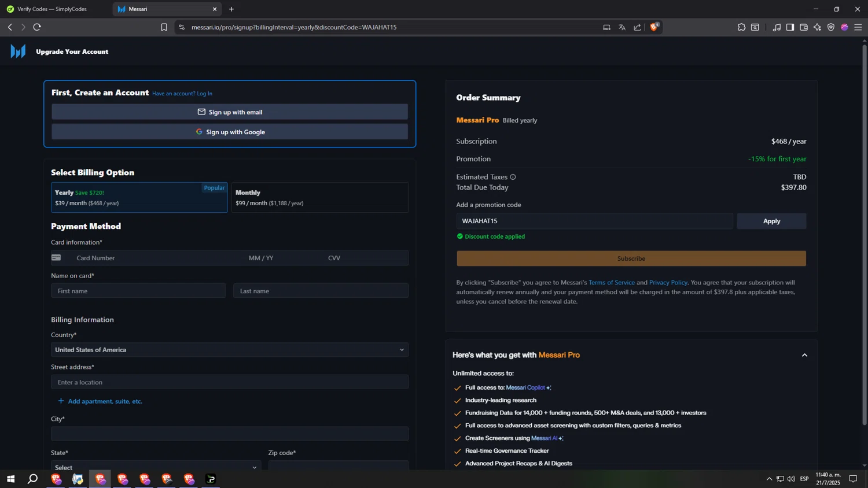Image resolution: width=868 pixels, height=488 pixels.
Task: Open the Terms of Service link
Action: pos(612,283)
